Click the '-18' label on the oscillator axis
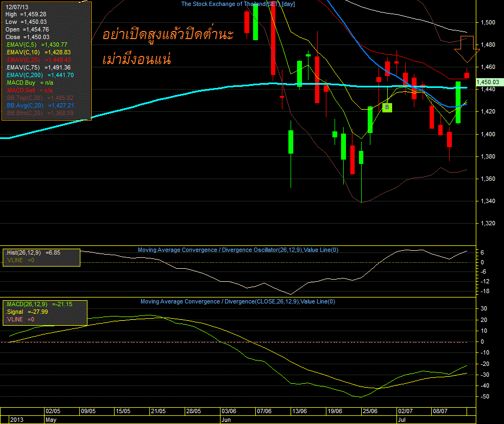This screenshot has height=424, width=504. (485, 292)
